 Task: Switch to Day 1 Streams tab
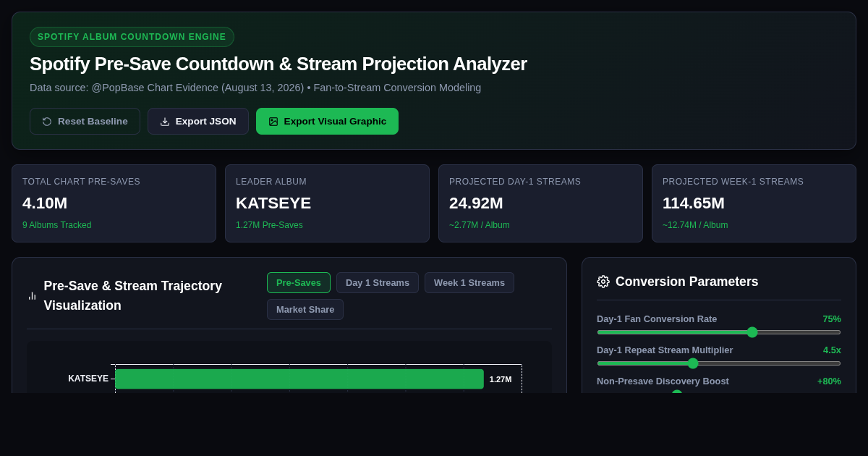(x=378, y=283)
